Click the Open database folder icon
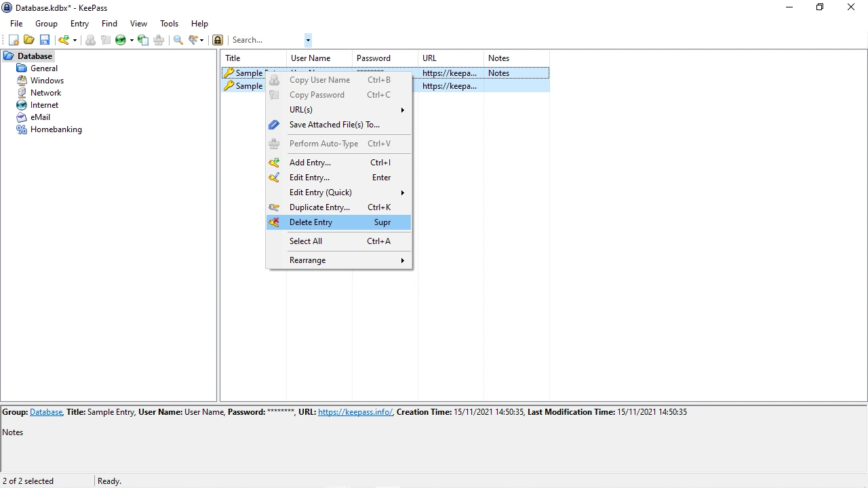 point(29,40)
